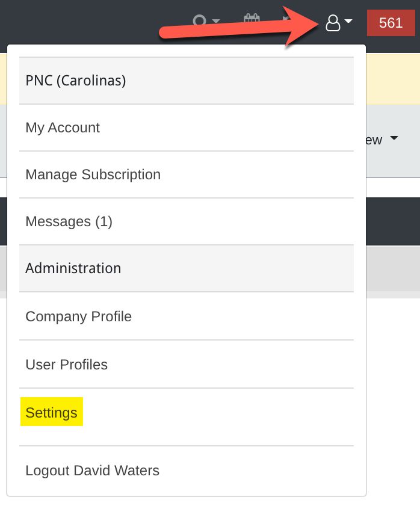Click the PNC (Carolinas) menu header
Screen dimensions: 420x509
[x=76, y=81]
